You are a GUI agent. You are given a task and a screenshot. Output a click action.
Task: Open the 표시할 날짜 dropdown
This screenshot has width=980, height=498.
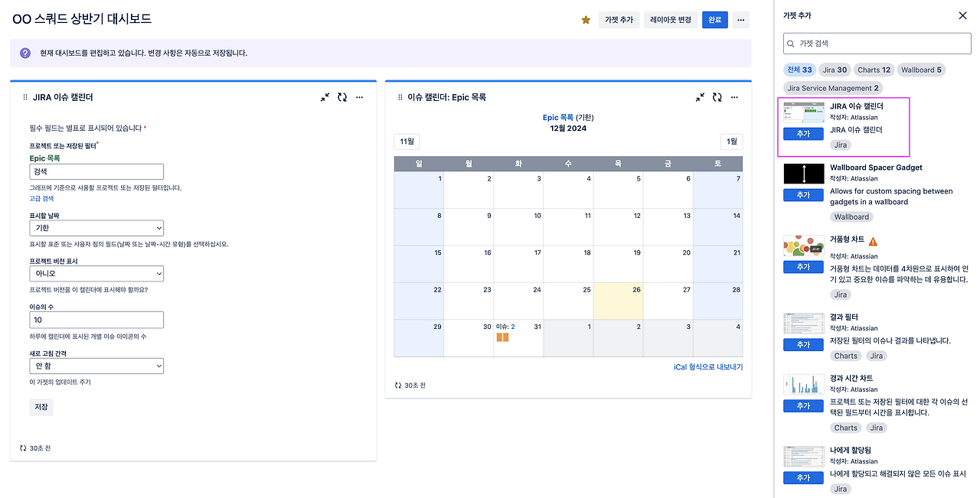click(x=96, y=228)
